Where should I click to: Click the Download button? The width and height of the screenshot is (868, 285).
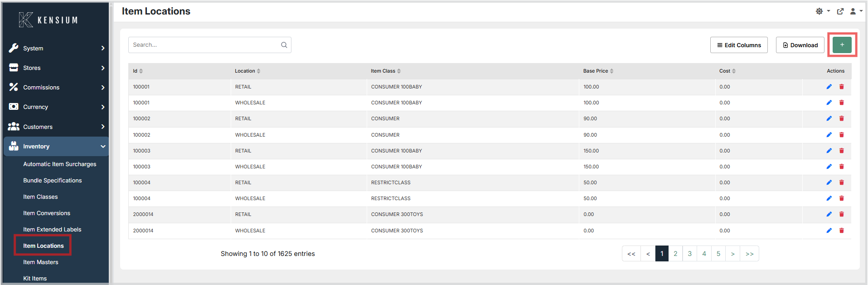click(800, 45)
